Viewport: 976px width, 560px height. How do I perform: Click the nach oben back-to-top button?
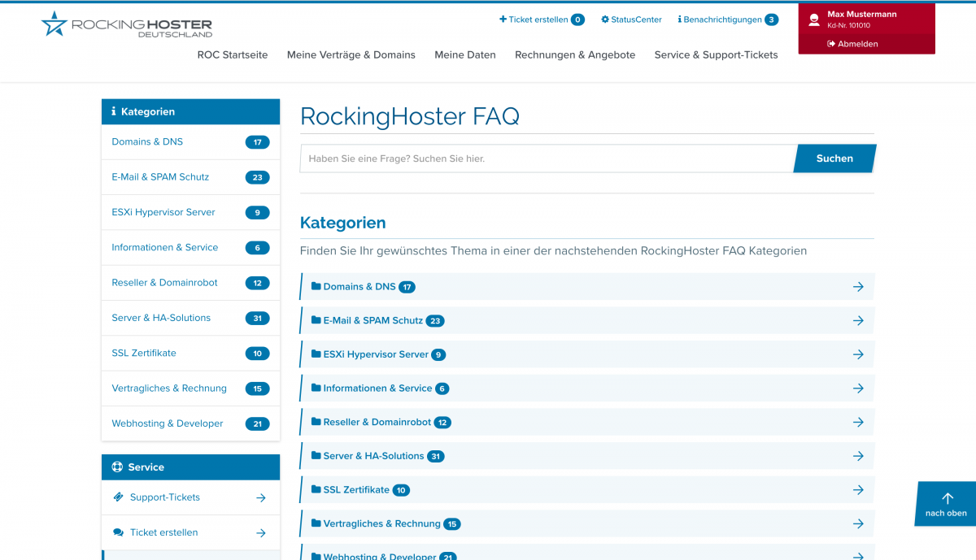coord(946,504)
